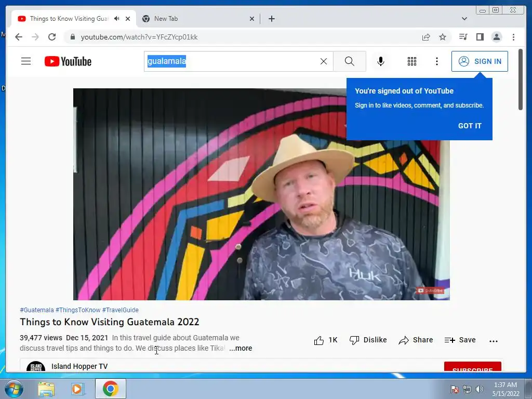Mute tab via speaker icon on tab
The image size is (532, 399).
(117, 19)
